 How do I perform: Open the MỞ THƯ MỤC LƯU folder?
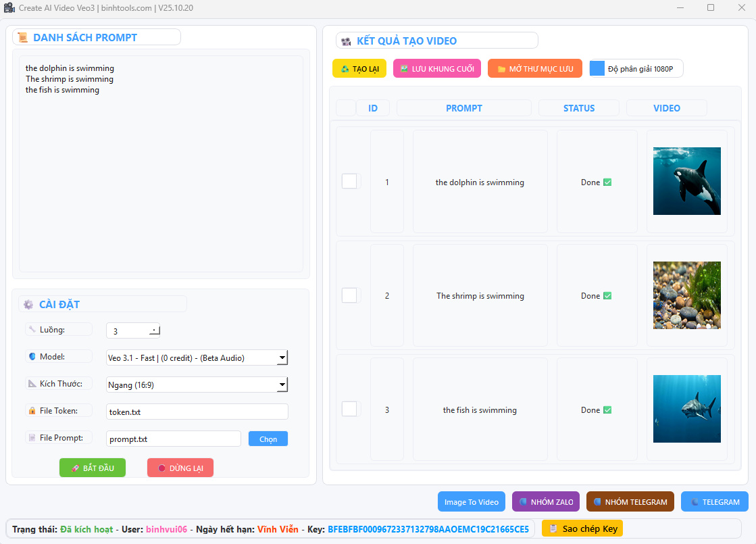click(534, 68)
